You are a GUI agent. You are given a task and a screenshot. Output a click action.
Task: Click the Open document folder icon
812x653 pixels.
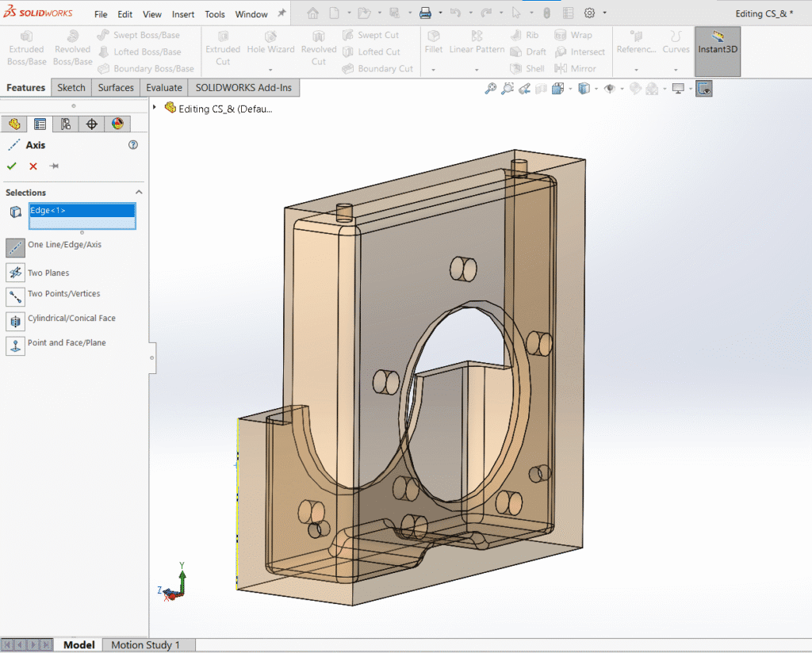coord(365,13)
